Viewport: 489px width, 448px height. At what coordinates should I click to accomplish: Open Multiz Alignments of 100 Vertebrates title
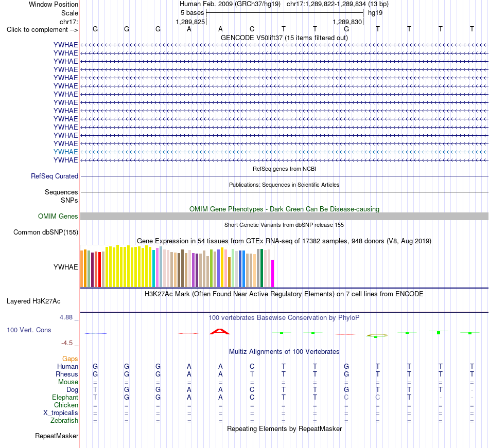tap(284, 352)
